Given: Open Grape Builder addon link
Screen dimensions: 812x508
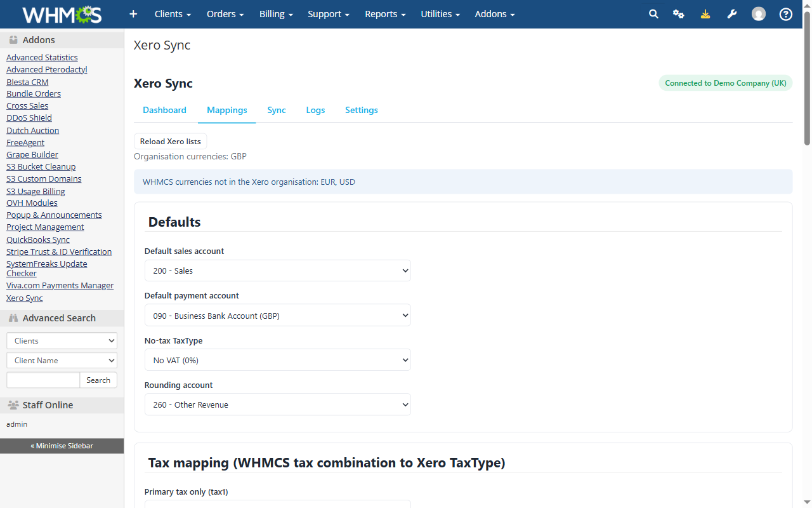Looking at the screenshot, I should pos(32,154).
